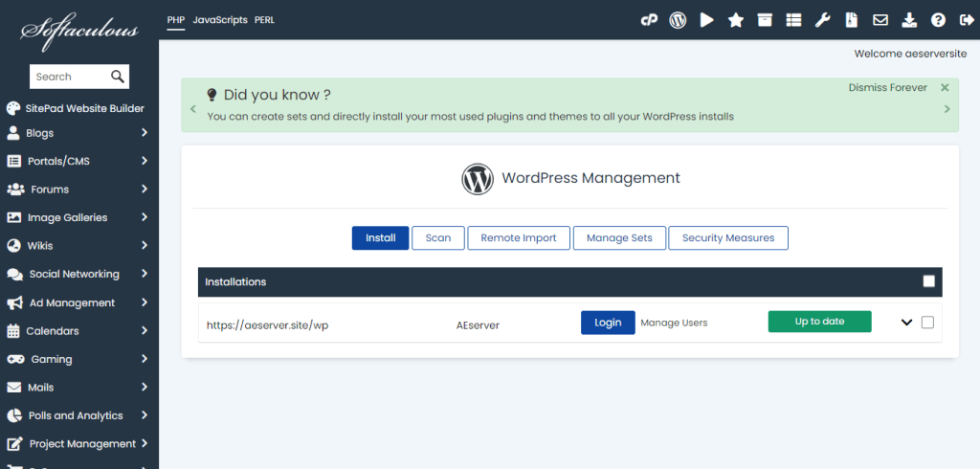Show the previous tip arrow
This screenshot has height=469, width=980.
tap(193, 109)
